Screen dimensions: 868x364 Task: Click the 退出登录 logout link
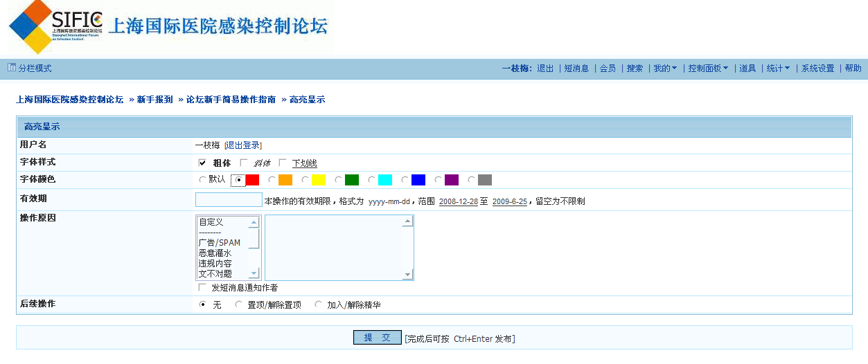click(x=243, y=145)
